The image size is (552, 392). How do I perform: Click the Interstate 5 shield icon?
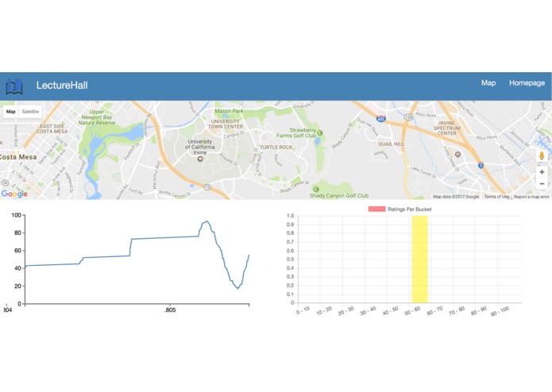tap(481, 165)
